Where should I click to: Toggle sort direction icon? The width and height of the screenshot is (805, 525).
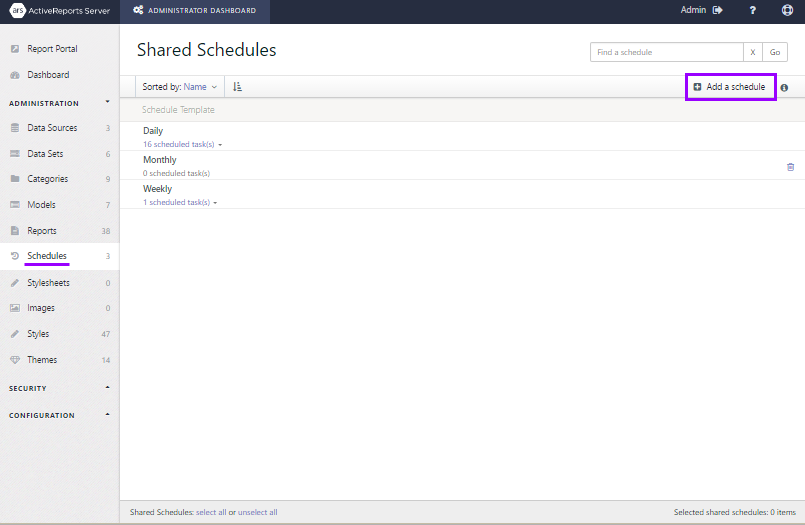coord(237,87)
